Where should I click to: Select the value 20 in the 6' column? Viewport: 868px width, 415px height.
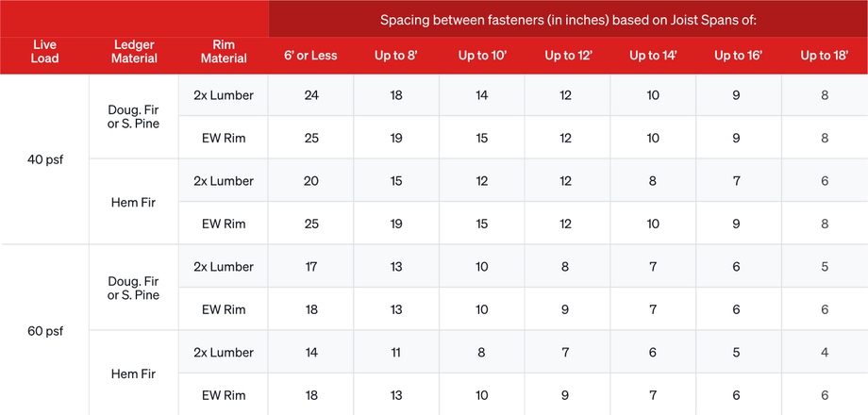point(310,181)
